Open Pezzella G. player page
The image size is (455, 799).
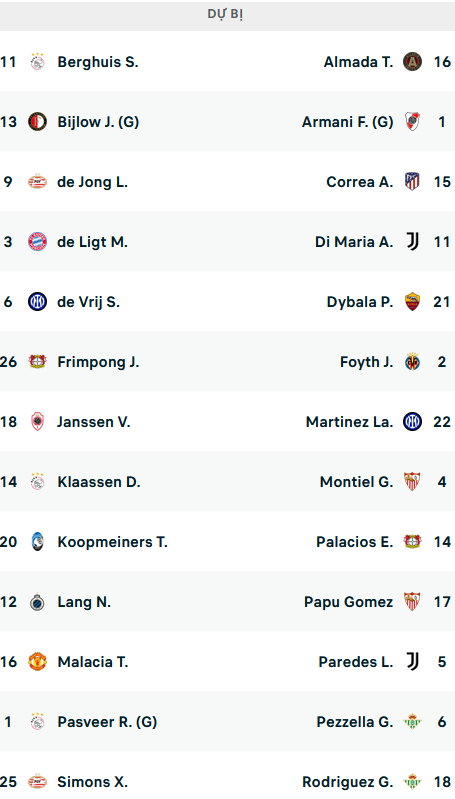[355, 722]
